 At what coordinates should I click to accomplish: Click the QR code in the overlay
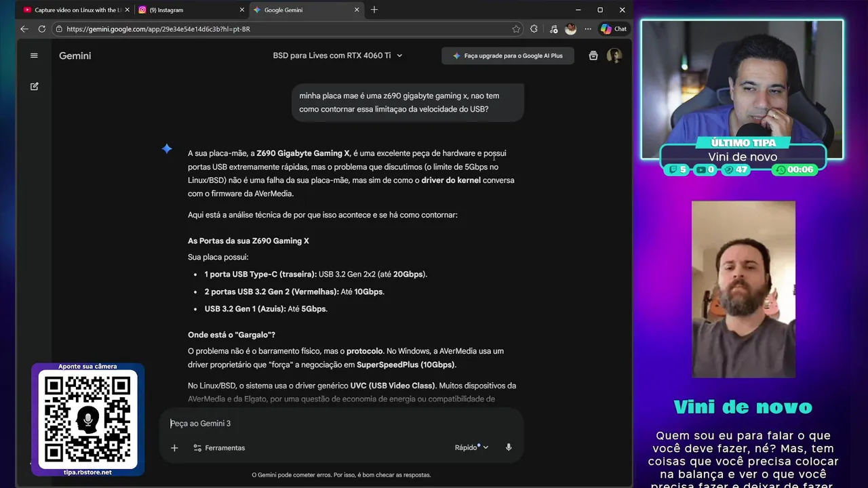87,420
